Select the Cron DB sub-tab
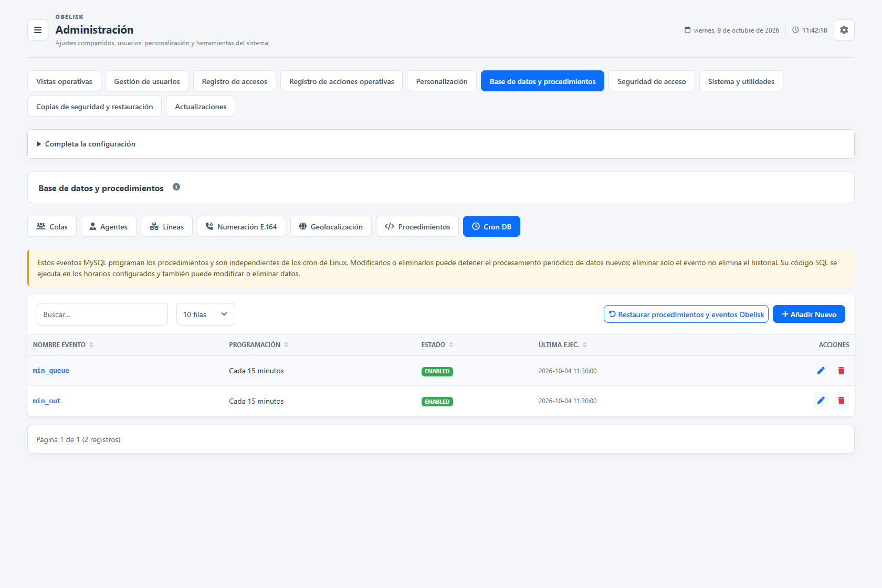This screenshot has height=588, width=882. point(491,227)
